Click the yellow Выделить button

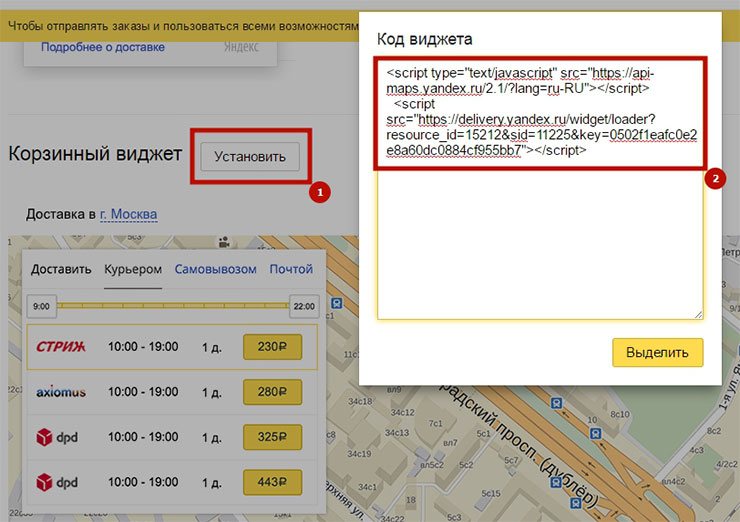[x=657, y=352]
